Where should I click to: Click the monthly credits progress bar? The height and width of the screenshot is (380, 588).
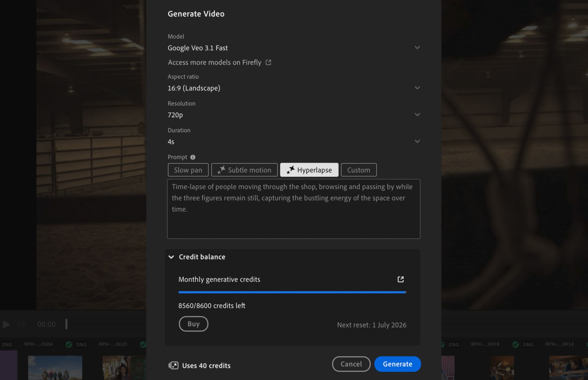coord(292,292)
